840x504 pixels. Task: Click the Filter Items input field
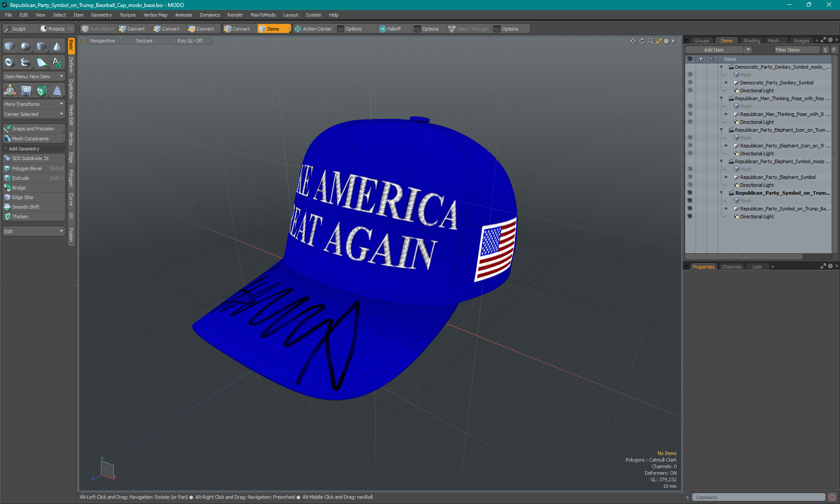tap(797, 50)
